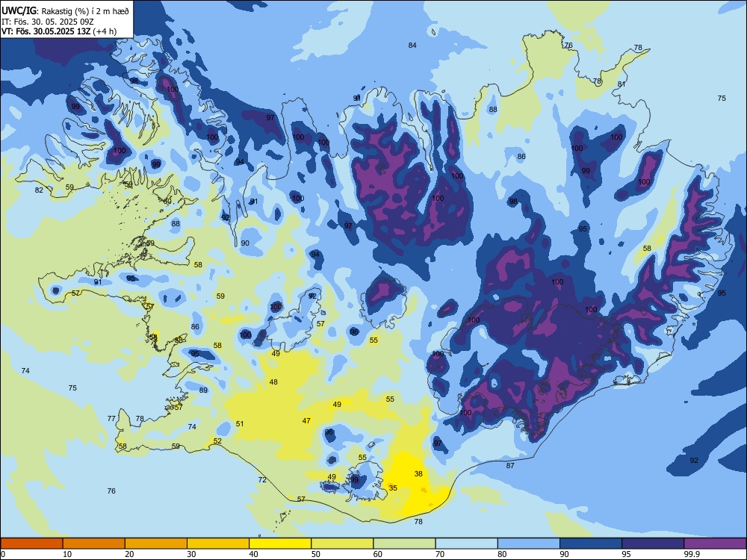Click the humidity value '81' on the map
This screenshot has height=560, width=747.
622,84
